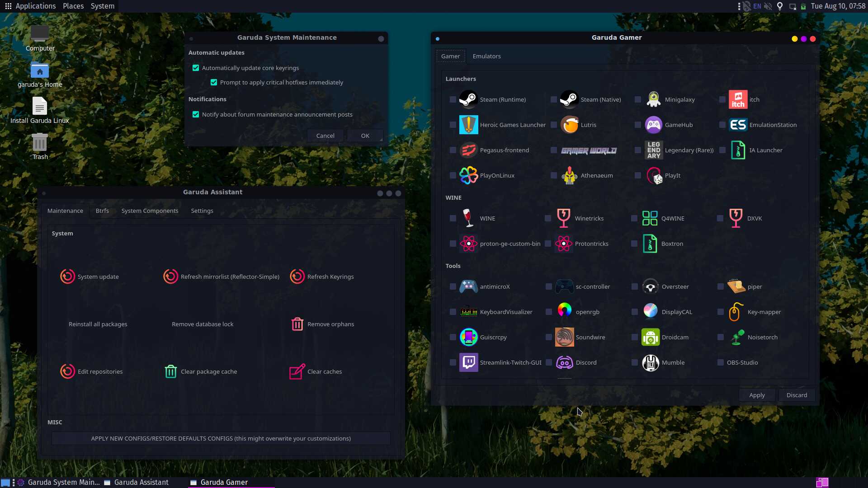The image size is (868, 488).
Task: Click the System update icon
Action: point(67,277)
